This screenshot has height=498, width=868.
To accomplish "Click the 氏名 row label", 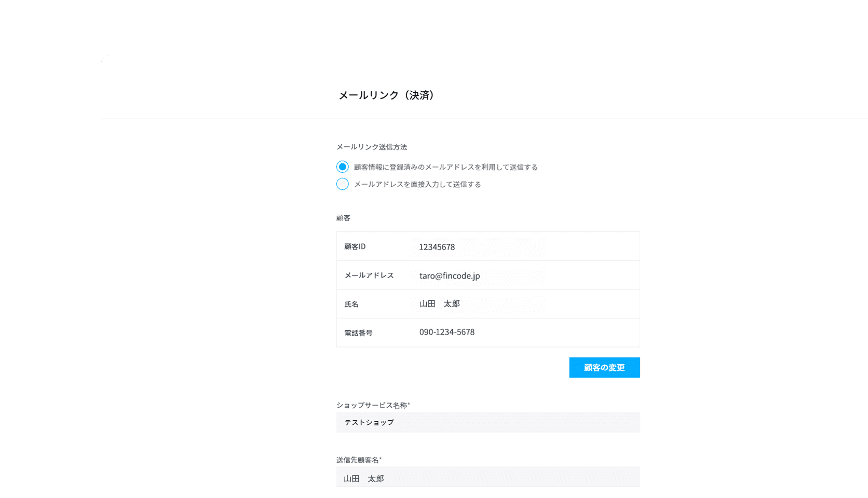I will pos(351,304).
